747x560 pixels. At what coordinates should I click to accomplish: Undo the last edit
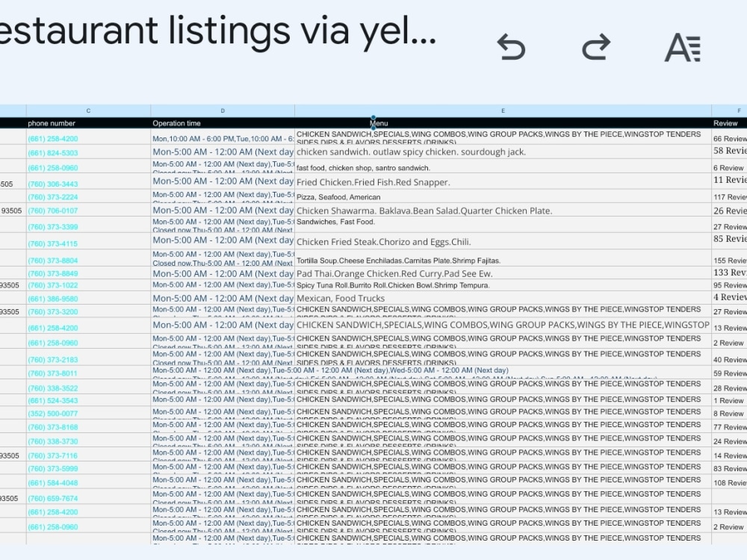[511, 47]
